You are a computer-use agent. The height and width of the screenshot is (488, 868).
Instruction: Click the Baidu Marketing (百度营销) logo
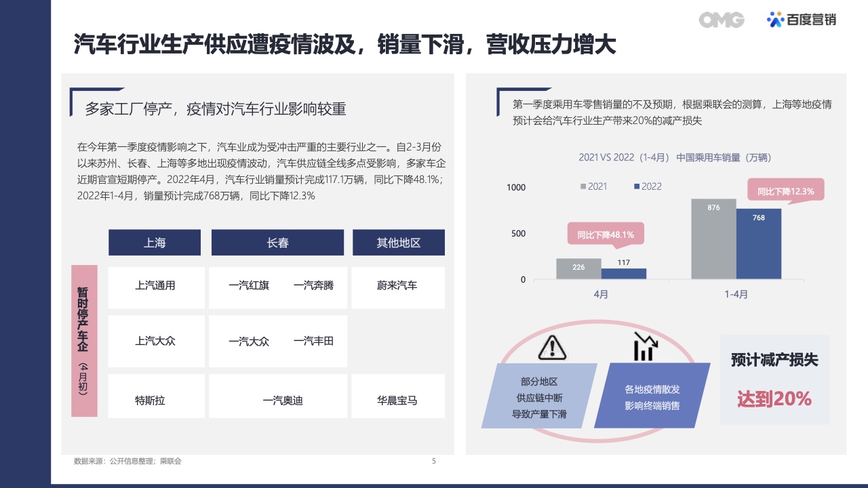coord(802,20)
